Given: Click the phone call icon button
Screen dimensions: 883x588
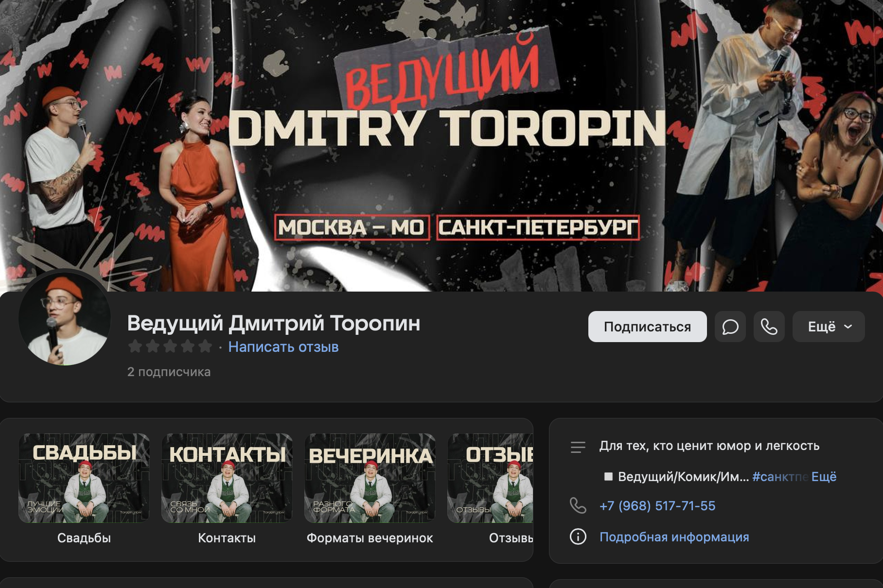Looking at the screenshot, I should point(769,327).
